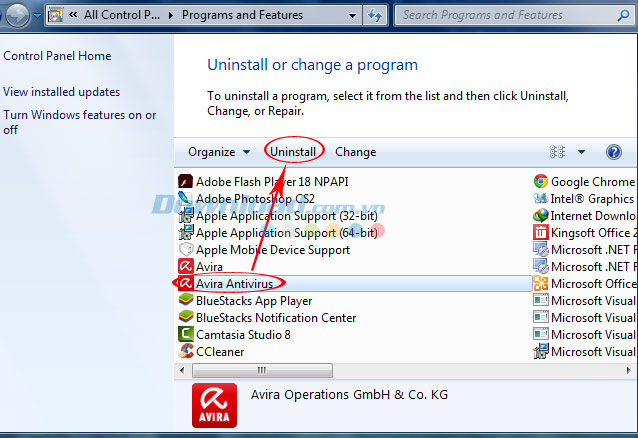638x438 pixels.
Task: Open the Organize dropdown menu
Action: coord(219,152)
